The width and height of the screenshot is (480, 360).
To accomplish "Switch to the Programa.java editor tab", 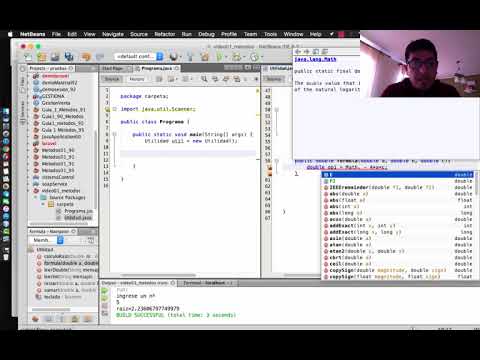I will [157, 68].
